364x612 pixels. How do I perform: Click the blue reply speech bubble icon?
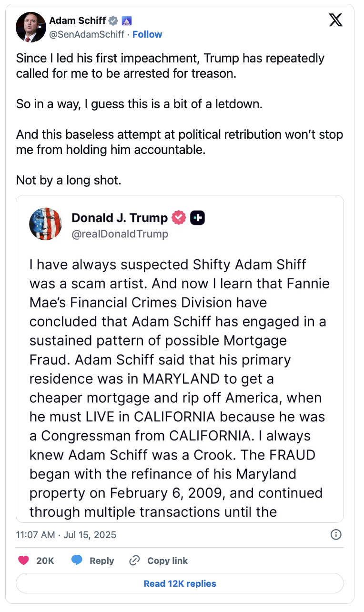pos(77,561)
